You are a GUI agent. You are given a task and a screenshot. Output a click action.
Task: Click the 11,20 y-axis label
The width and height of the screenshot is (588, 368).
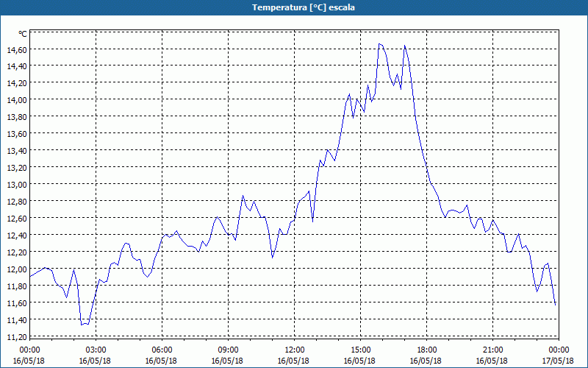17,337
